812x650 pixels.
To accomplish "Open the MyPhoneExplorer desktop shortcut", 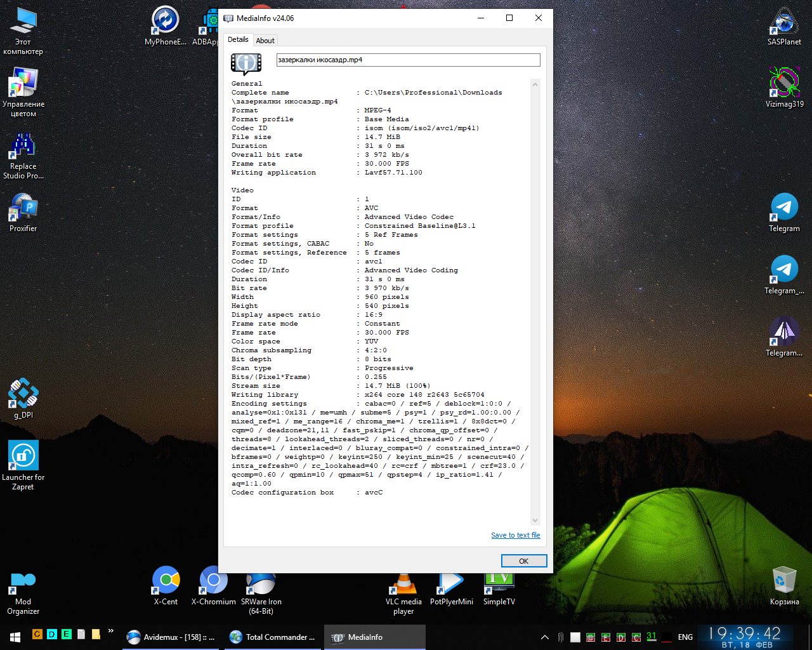I will tap(166, 26).
